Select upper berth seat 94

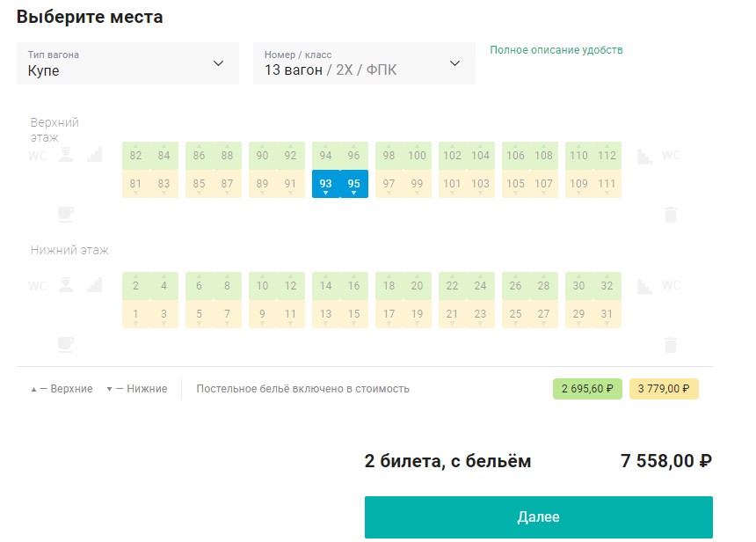(x=326, y=156)
